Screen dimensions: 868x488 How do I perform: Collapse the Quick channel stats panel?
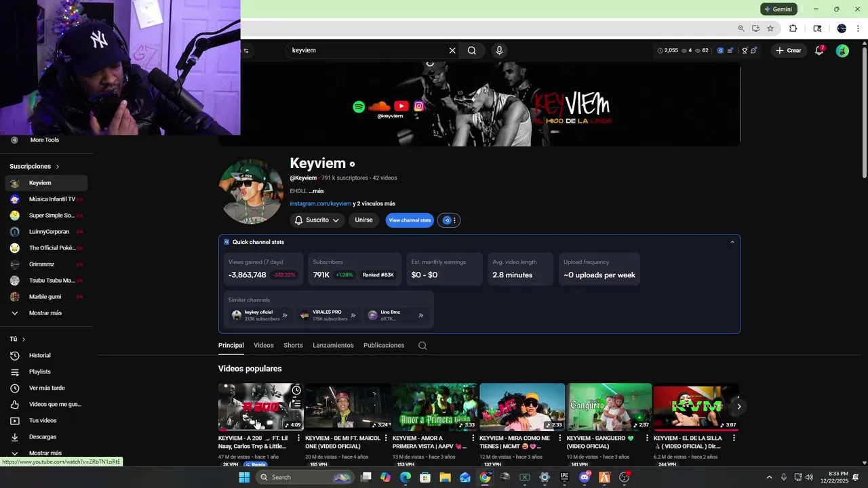pyautogui.click(x=732, y=242)
